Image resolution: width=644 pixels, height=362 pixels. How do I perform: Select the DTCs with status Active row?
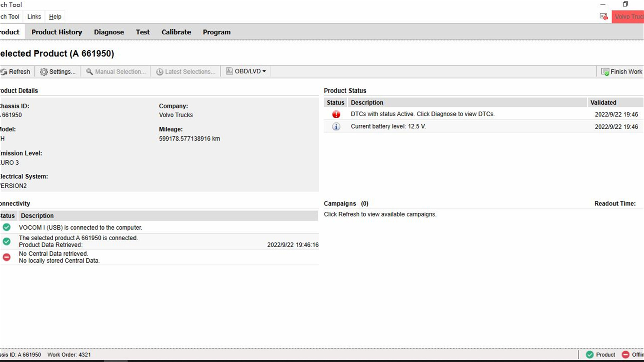click(x=484, y=114)
